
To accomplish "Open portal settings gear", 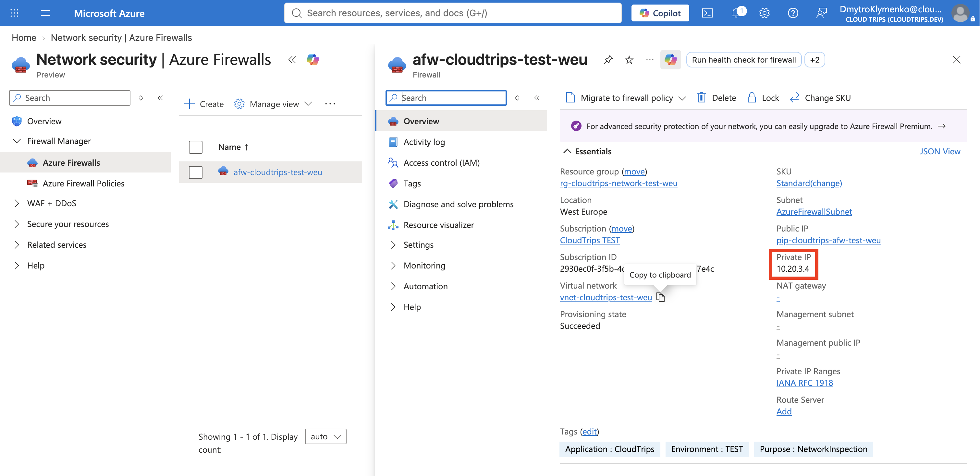I will click(764, 13).
